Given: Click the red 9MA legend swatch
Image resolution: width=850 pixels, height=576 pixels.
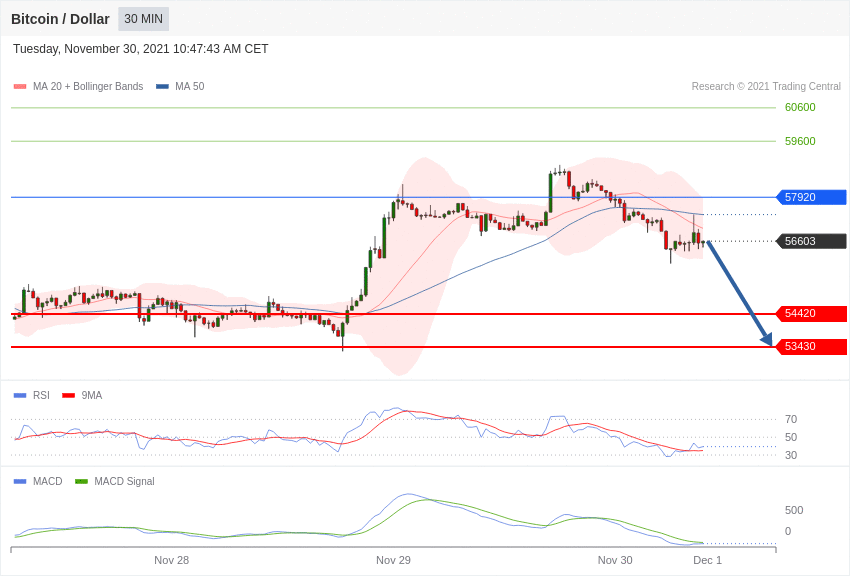Looking at the screenshot, I should 68,396.
